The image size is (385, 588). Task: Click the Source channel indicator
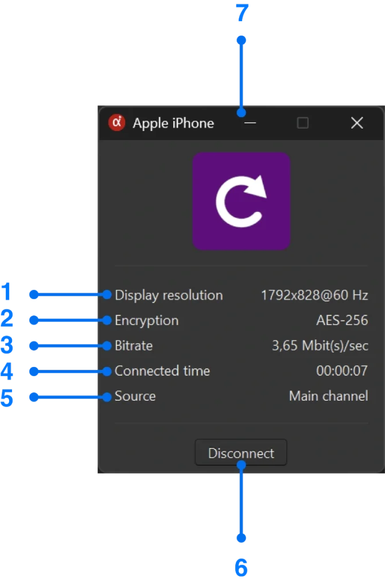[x=135, y=396]
